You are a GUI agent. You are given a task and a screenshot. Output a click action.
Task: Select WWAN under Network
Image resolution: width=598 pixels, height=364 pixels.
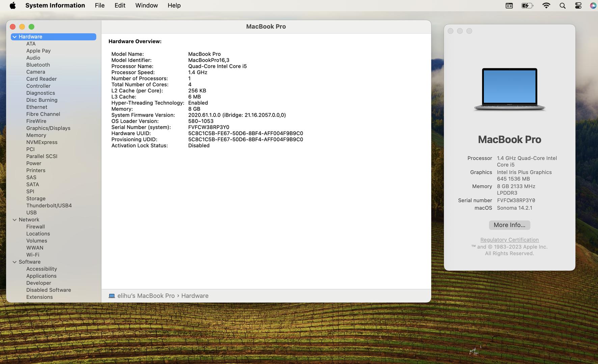pos(35,248)
